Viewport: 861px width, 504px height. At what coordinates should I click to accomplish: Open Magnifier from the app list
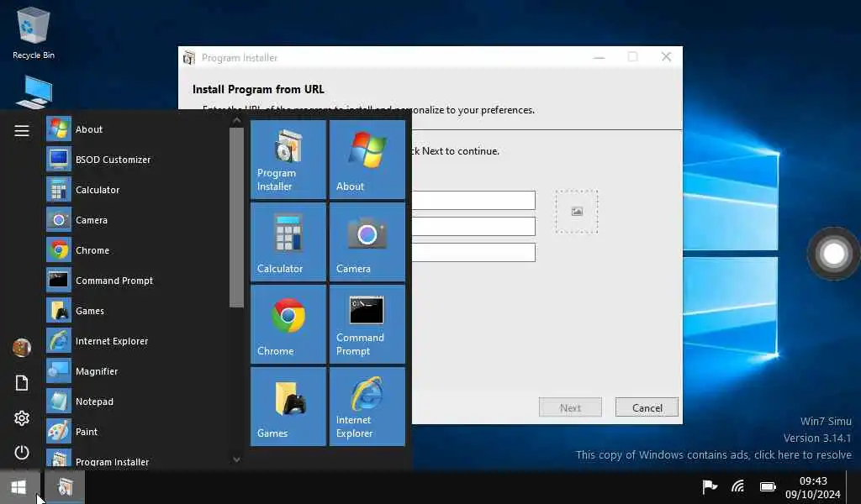135,370
